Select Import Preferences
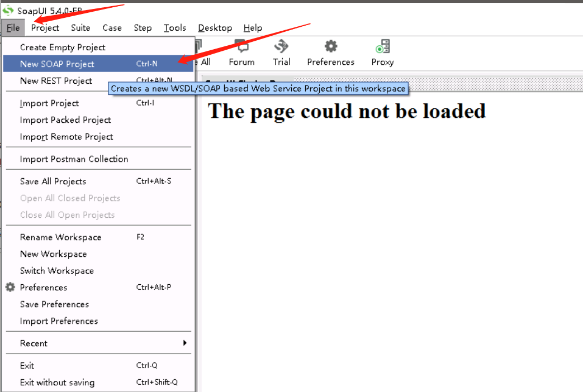Image resolution: width=583 pixels, height=392 pixels. point(98,321)
